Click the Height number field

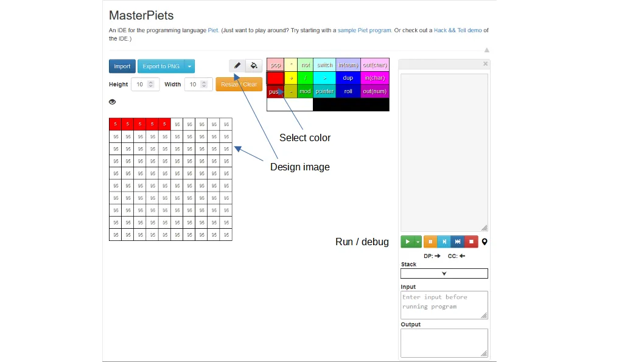tap(145, 84)
